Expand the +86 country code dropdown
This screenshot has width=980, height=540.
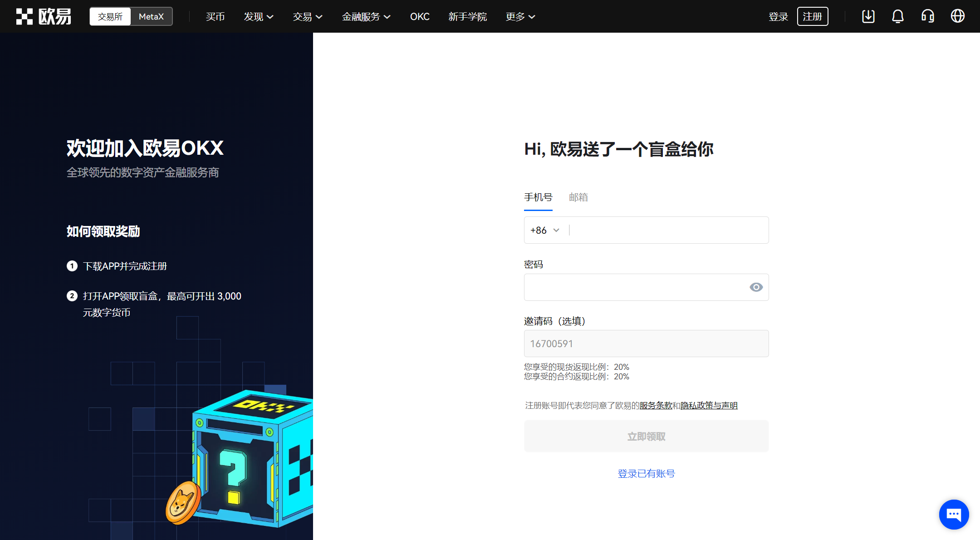tap(545, 231)
